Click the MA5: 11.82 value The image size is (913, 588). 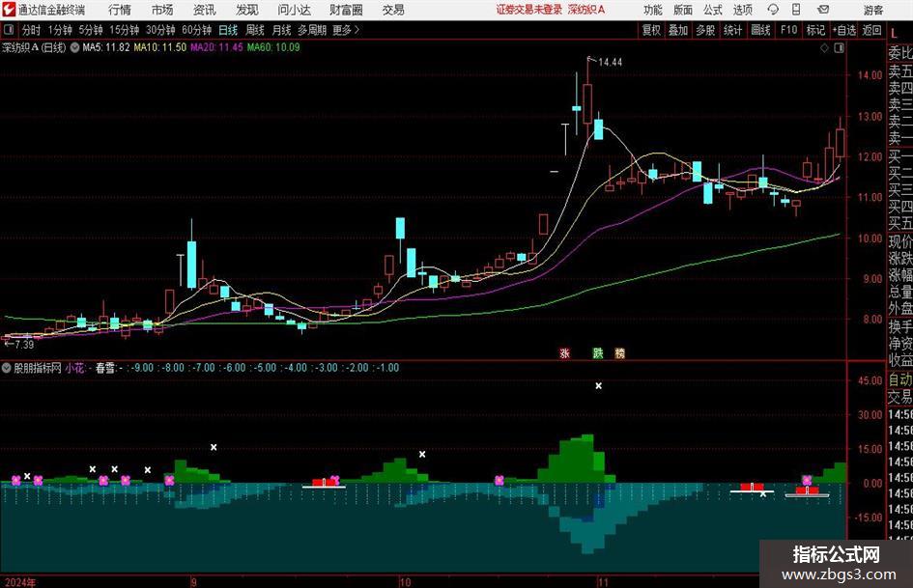coord(106,47)
